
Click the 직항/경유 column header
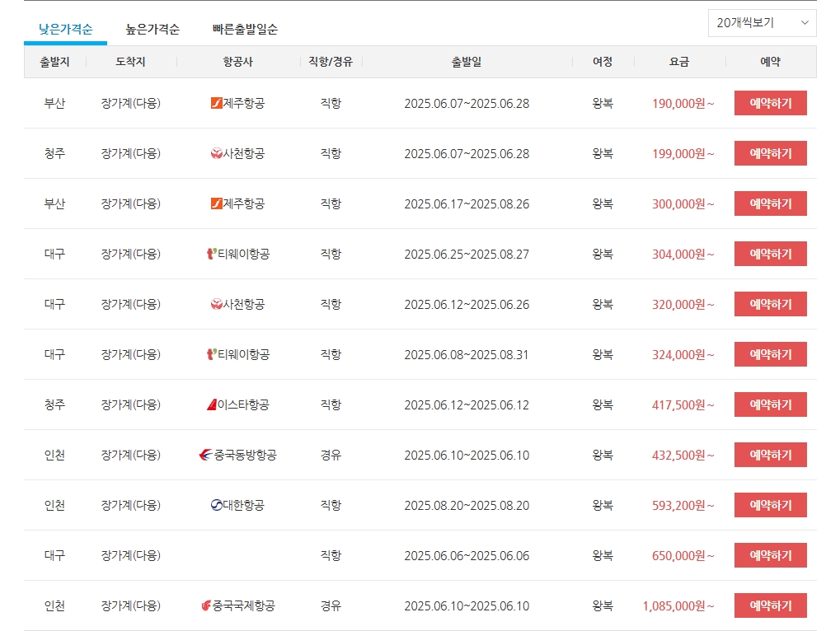(x=331, y=62)
